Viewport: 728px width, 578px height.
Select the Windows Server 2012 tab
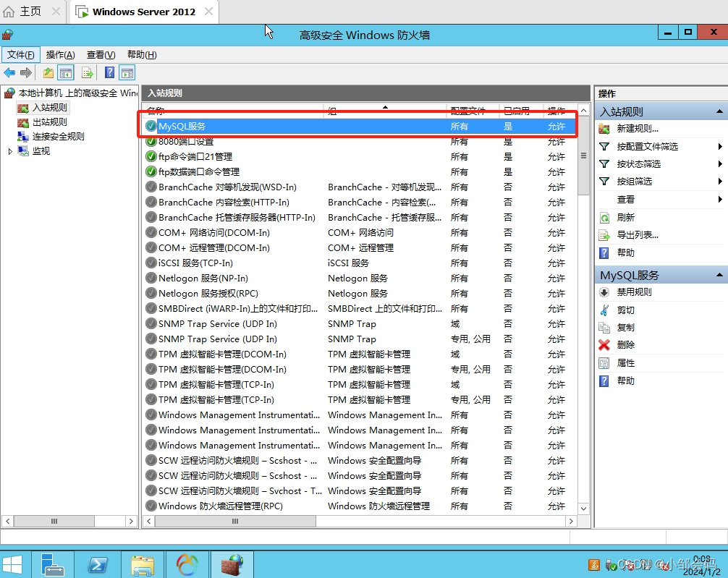pos(144,12)
